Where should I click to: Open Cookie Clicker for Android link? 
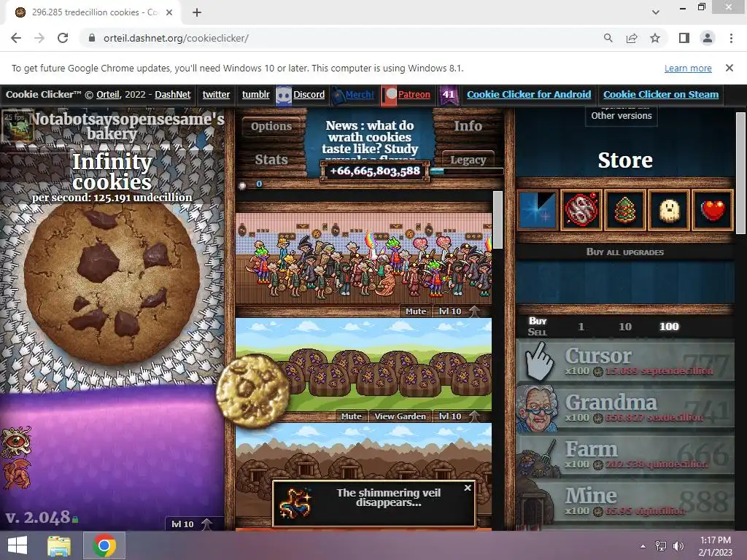(529, 94)
